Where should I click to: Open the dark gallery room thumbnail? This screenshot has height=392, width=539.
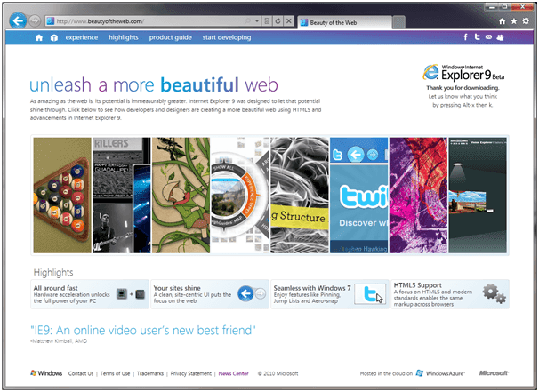point(478,196)
